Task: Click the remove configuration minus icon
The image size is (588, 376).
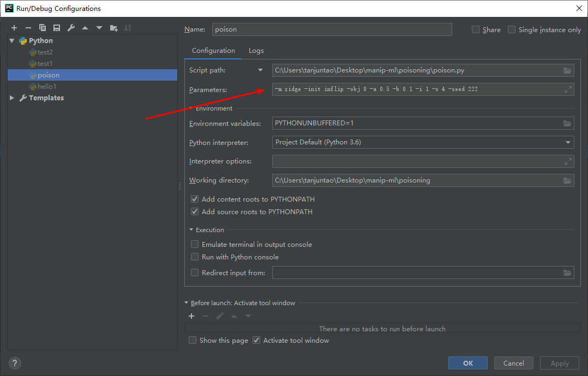Action: [x=28, y=28]
